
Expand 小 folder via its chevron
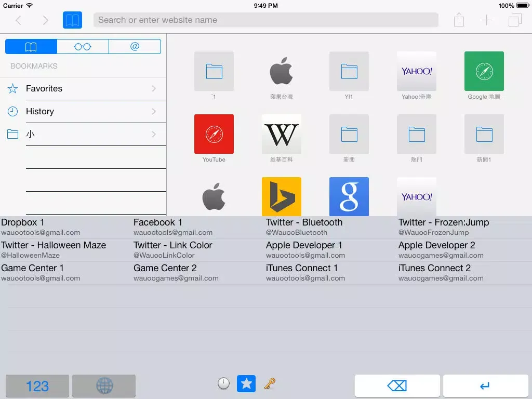[154, 135]
